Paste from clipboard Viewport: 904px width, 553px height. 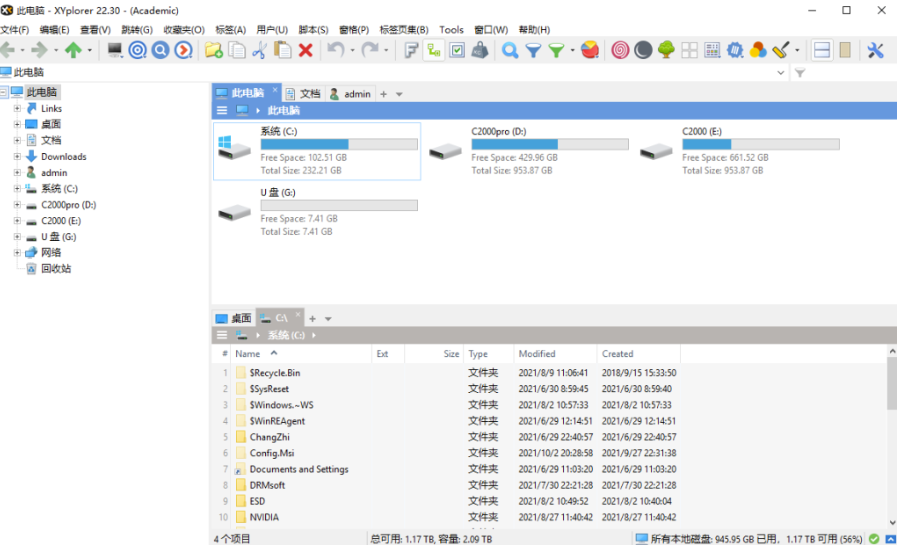click(282, 50)
